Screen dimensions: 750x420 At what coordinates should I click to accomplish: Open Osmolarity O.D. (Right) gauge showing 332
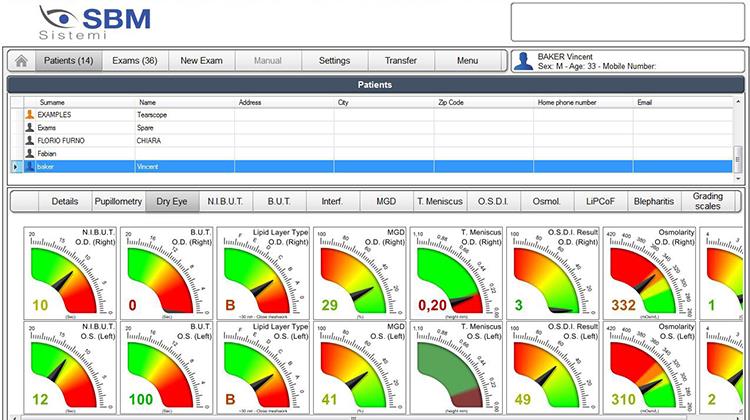pos(650,273)
